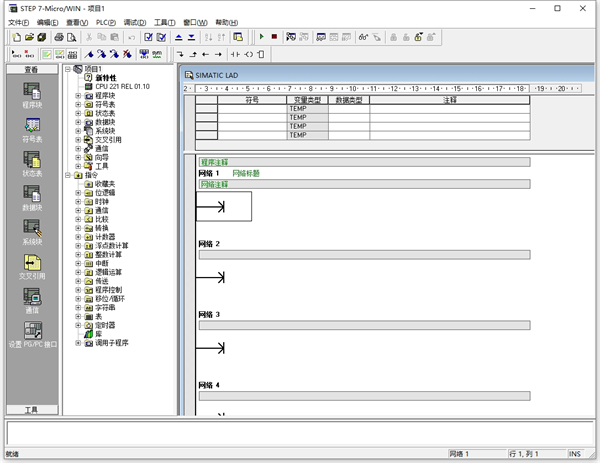Image resolution: width=600 pixels, height=463 pixels.
Task: Click the Save icon in the toolbar
Action: tap(42, 37)
